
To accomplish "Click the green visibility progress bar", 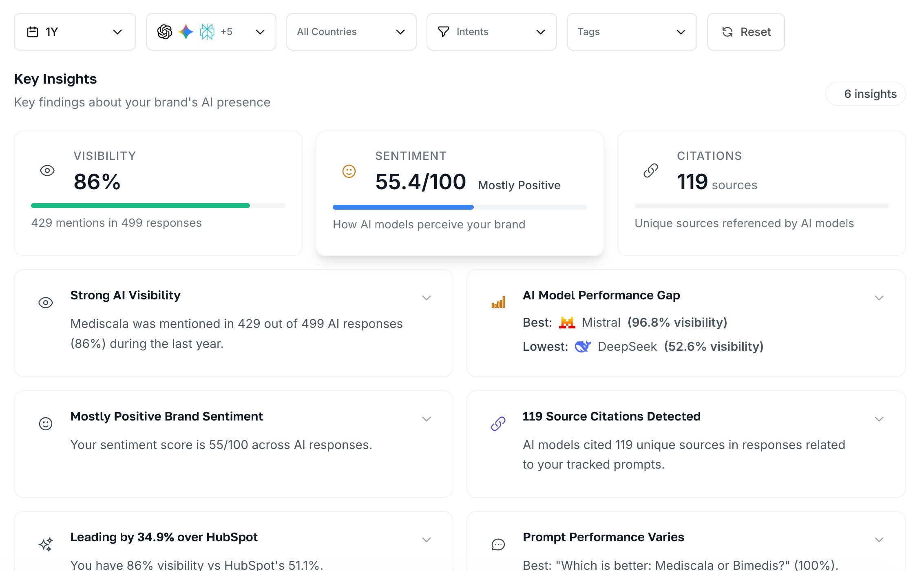I will coord(141,206).
